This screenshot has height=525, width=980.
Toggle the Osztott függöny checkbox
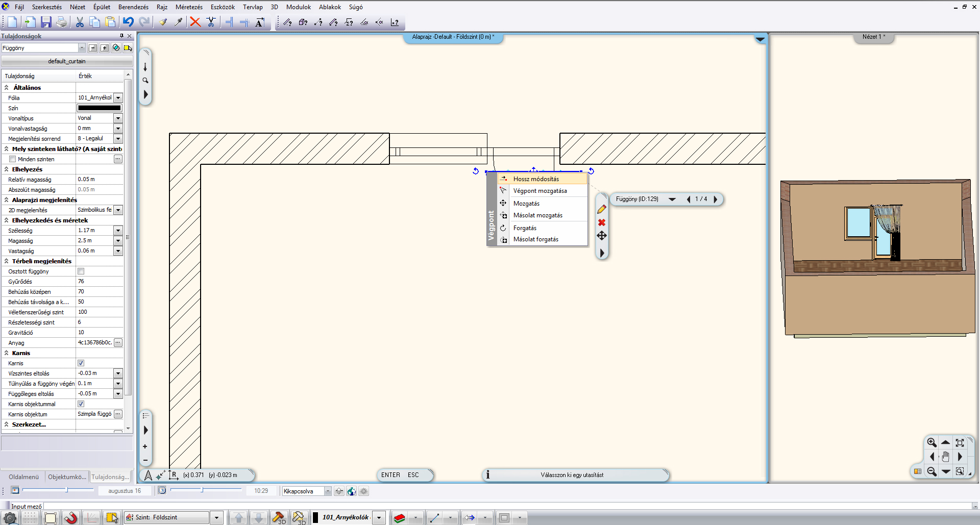(81, 271)
